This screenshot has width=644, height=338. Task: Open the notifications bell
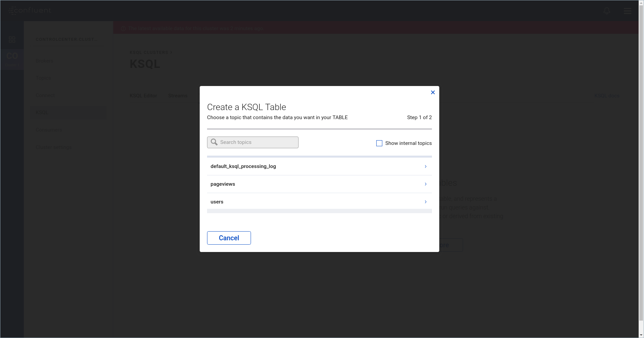[x=606, y=11]
